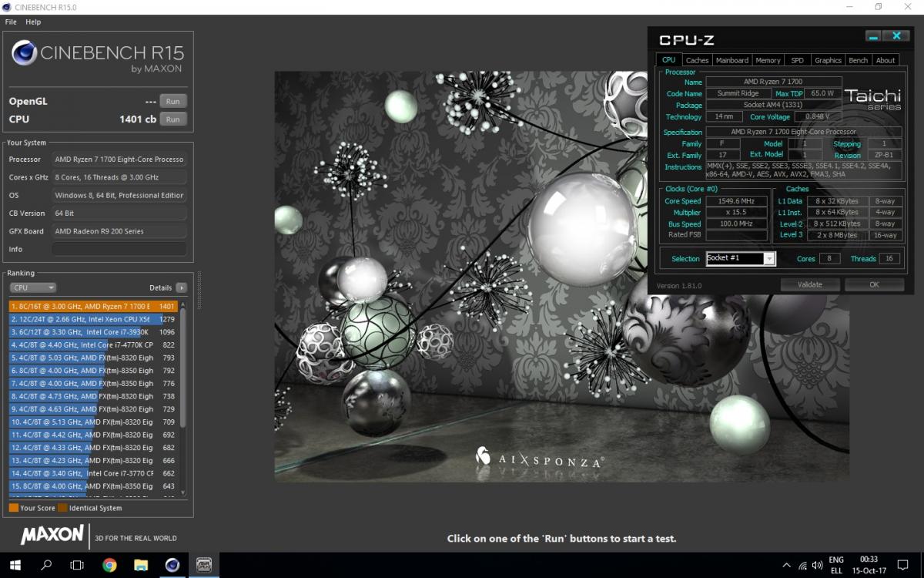The height and width of the screenshot is (578, 924).
Task: Switch to About tab in CPU-Z
Action: 885,60
